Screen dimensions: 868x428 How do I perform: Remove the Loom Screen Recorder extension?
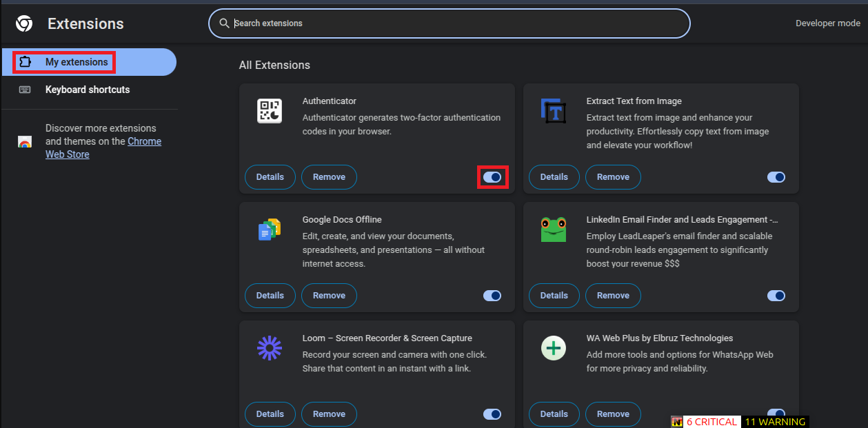(329, 414)
